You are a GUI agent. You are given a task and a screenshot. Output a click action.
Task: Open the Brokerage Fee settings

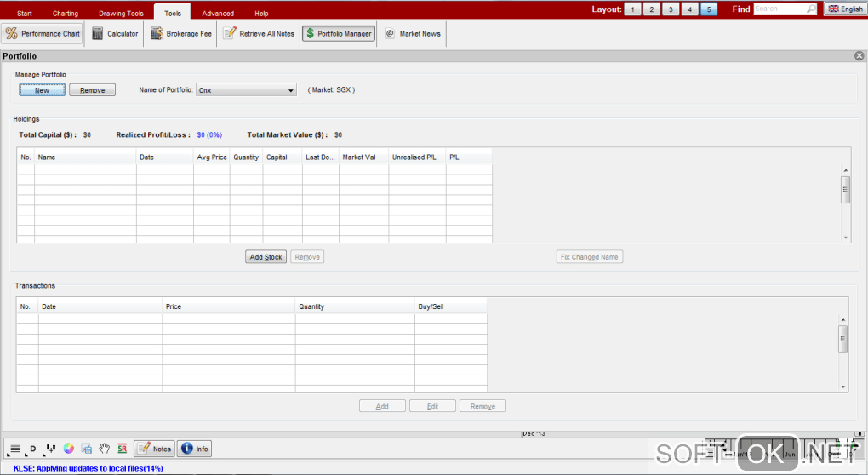181,34
